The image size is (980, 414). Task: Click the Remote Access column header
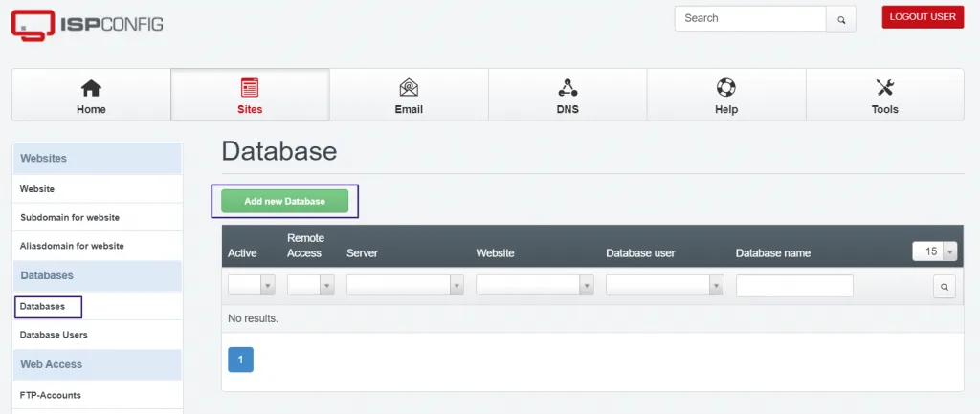(x=305, y=246)
